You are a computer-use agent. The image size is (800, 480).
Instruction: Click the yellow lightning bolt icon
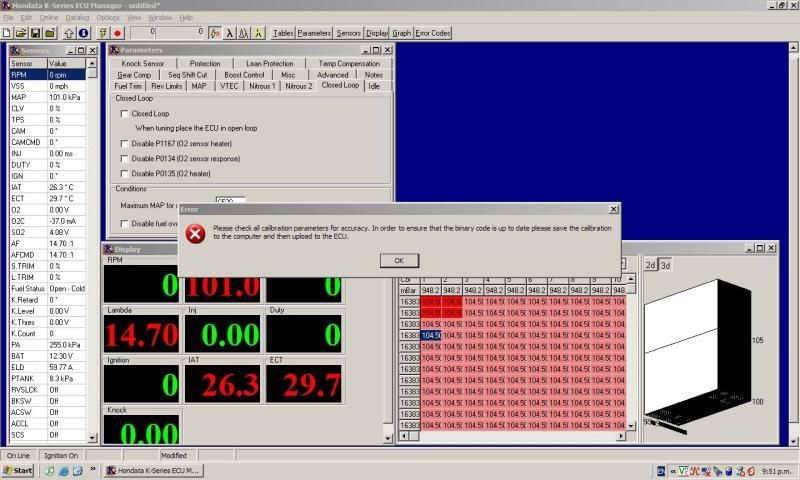[102, 33]
